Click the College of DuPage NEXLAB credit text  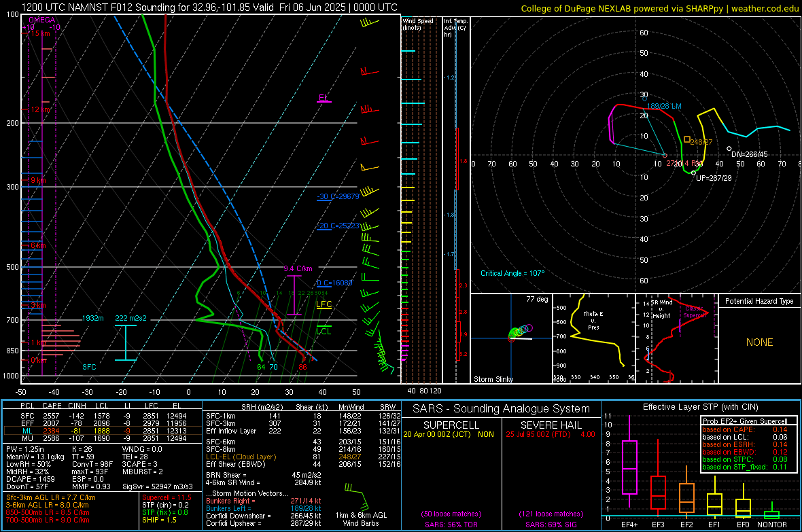pyautogui.click(x=660, y=8)
